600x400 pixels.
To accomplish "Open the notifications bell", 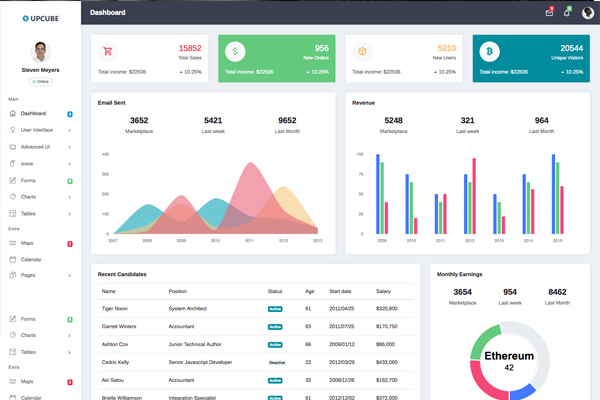I will tap(567, 13).
